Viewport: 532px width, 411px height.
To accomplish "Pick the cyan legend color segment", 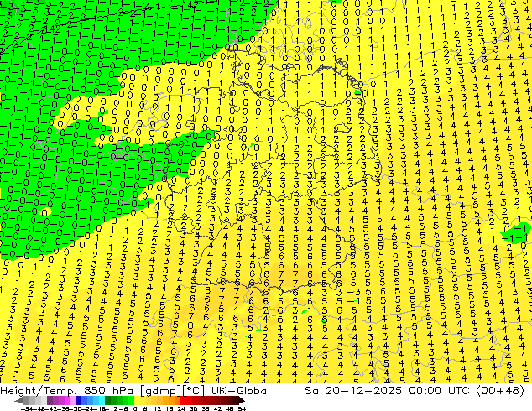I will (102, 401).
